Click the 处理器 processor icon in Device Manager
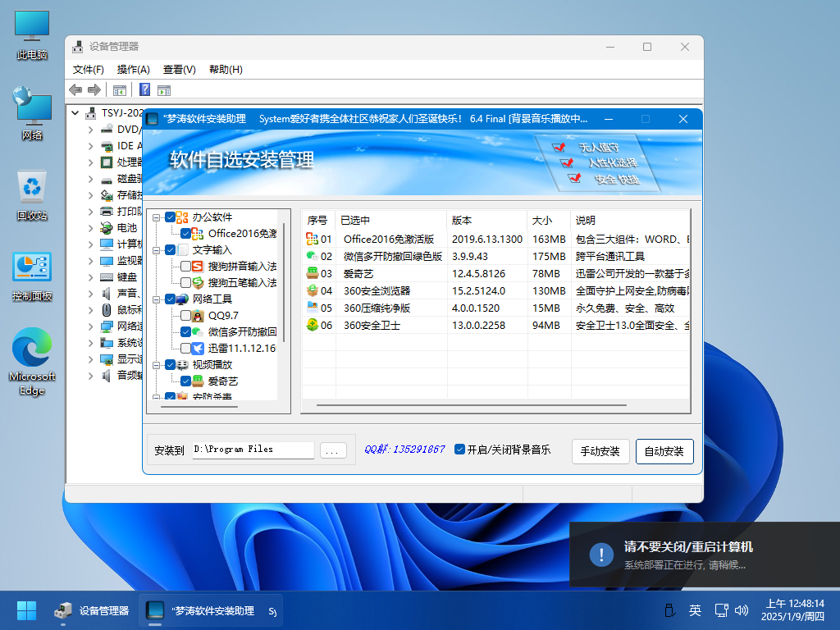 107,162
